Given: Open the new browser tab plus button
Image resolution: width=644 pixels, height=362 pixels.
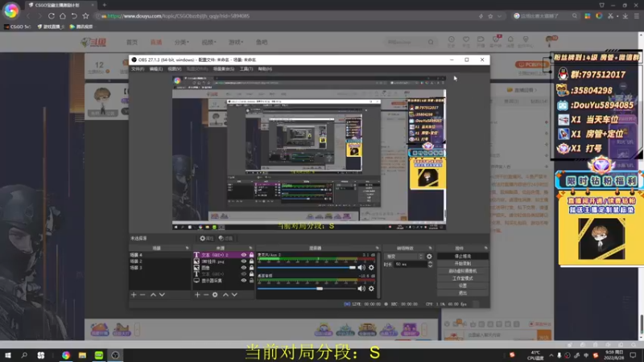Looking at the screenshot, I should 105,5.
